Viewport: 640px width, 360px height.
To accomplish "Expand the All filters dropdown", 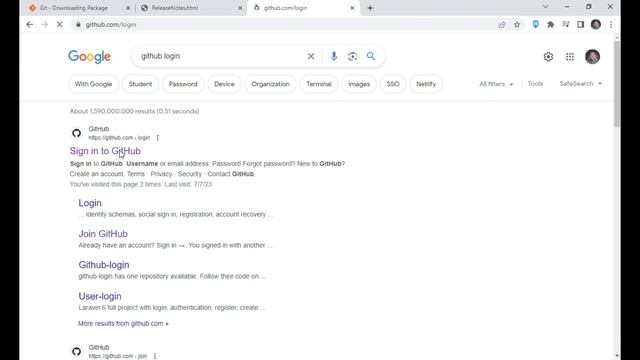I will click(496, 84).
